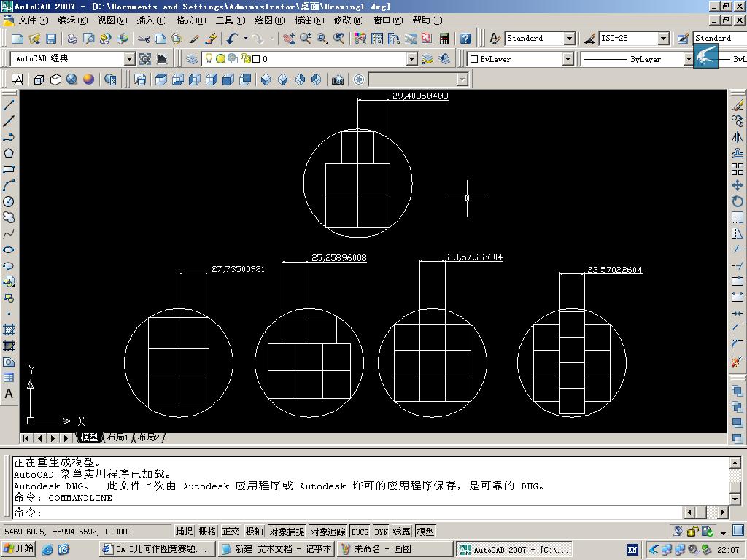747x560 pixels.
Task: Open the Standard text style dropdown
Action: pos(569,39)
